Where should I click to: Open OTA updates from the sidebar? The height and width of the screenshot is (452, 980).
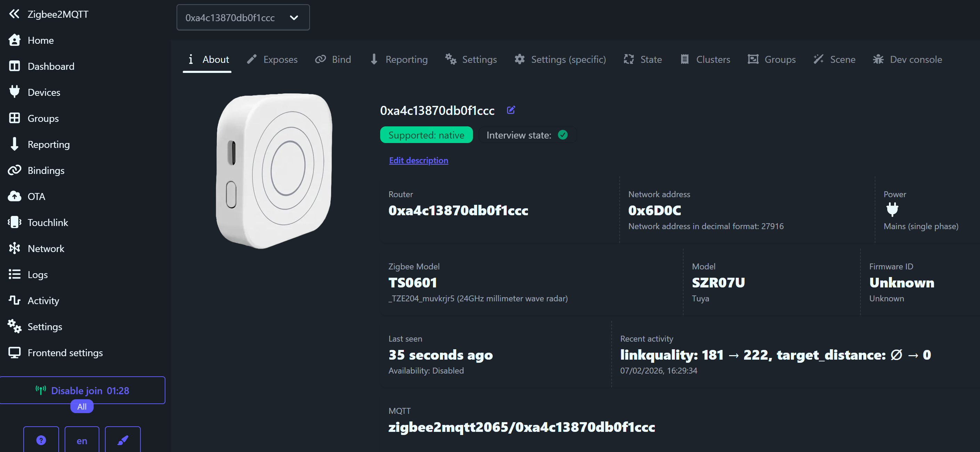(x=36, y=196)
